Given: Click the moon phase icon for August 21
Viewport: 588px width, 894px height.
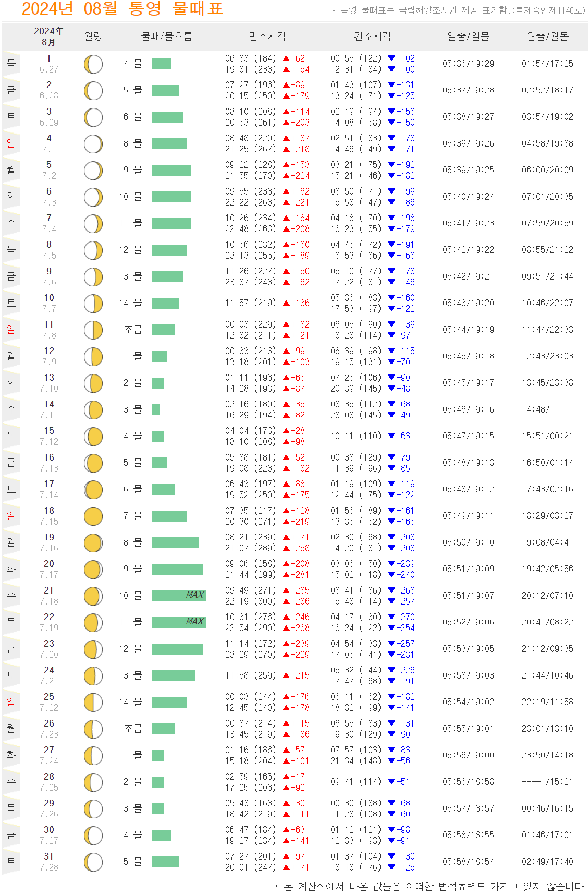Looking at the screenshot, I should pos(93,596).
